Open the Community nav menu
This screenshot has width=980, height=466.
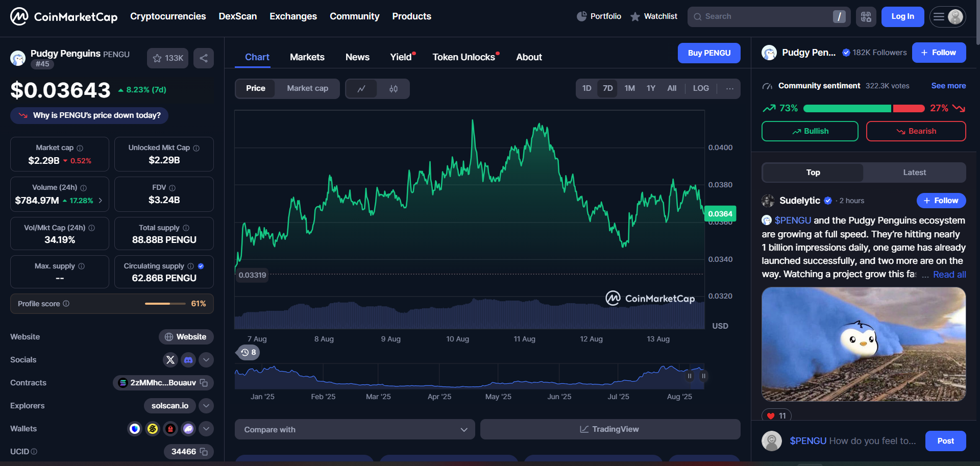point(354,16)
